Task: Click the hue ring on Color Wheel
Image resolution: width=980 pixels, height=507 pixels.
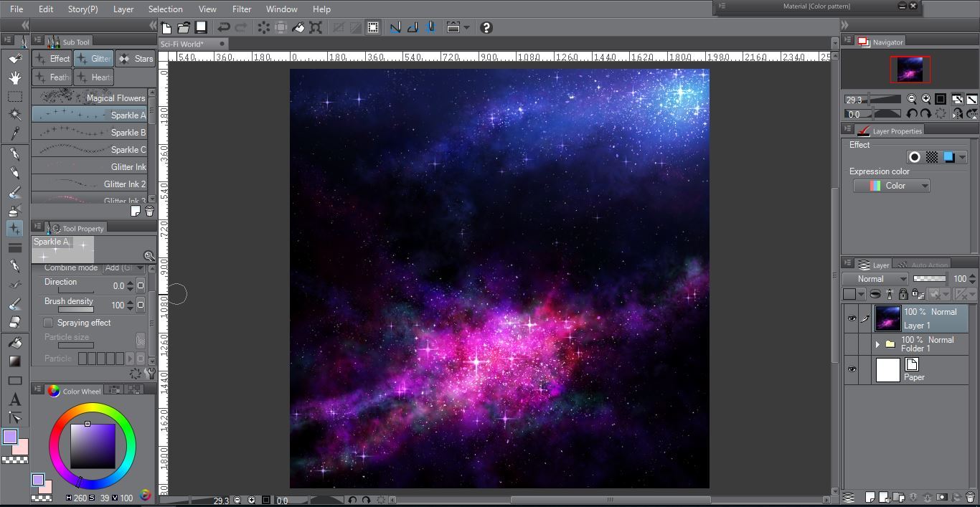Action: click(x=92, y=409)
